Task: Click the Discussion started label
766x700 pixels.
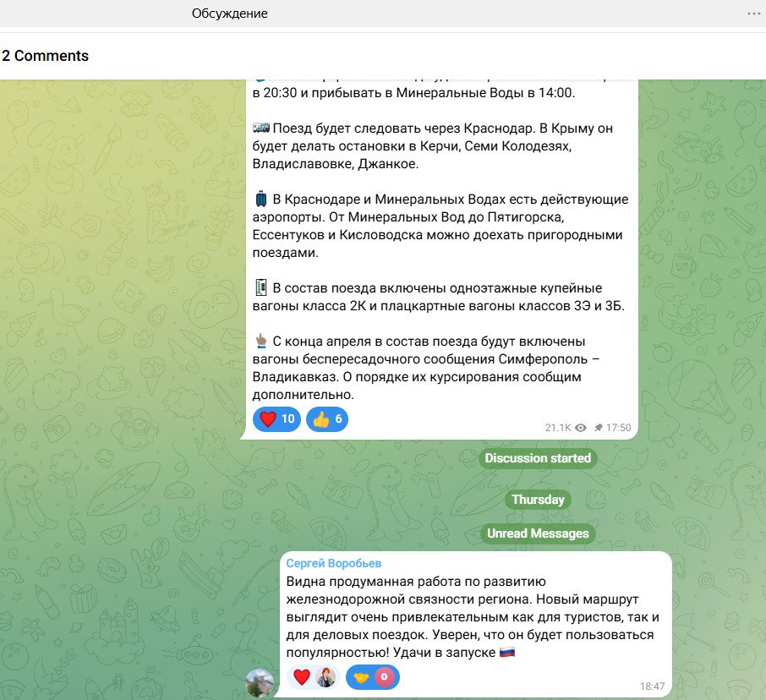Action: 538,458
